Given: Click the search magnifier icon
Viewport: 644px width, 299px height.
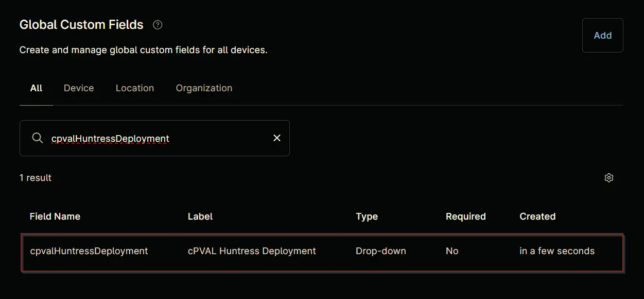Looking at the screenshot, I should tap(37, 138).
